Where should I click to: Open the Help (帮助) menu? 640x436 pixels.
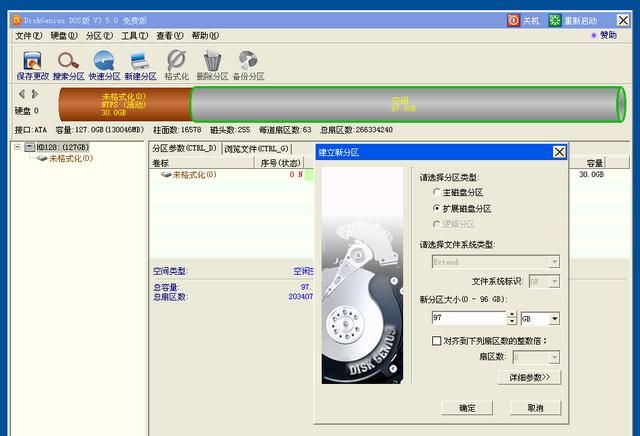tap(205, 36)
